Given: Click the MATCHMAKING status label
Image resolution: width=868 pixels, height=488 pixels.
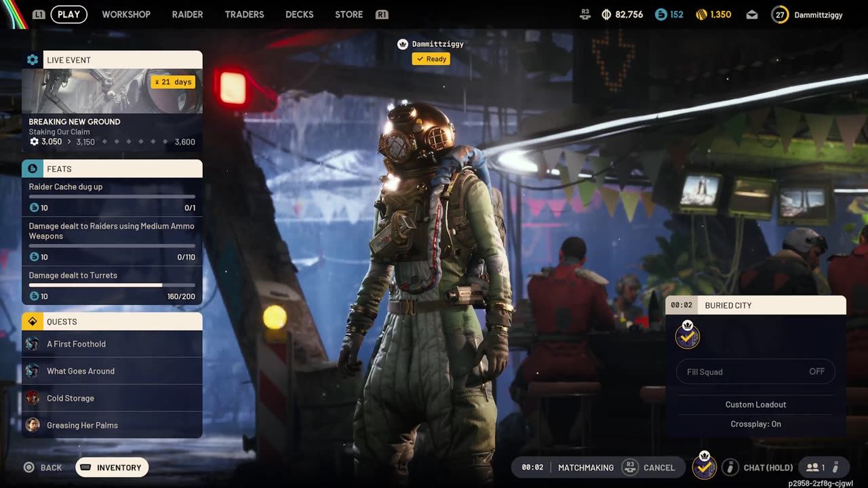Looking at the screenshot, I should pyautogui.click(x=586, y=468).
